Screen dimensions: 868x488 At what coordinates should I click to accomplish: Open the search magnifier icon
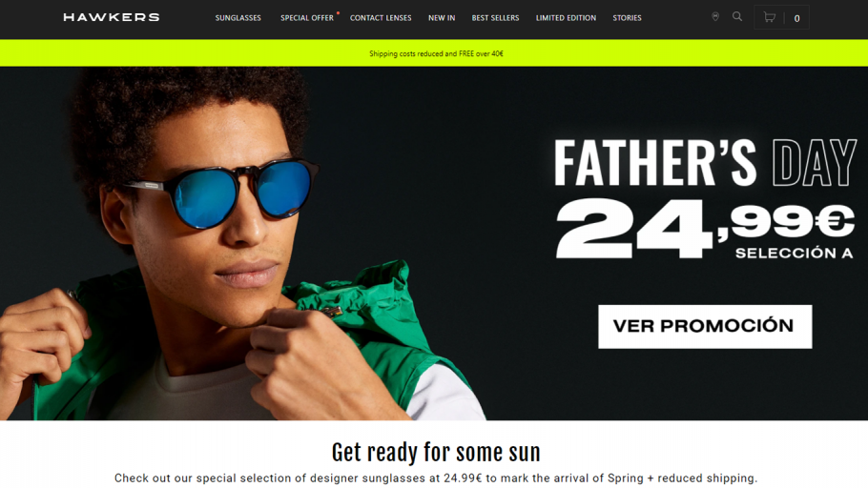tap(736, 16)
